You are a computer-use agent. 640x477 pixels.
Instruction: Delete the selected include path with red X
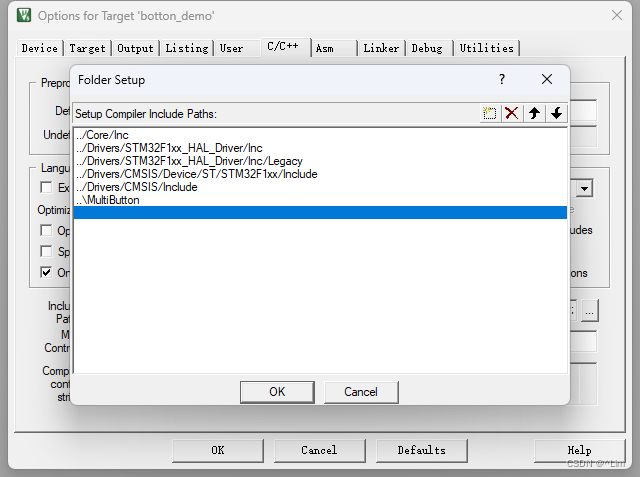coord(511,113)
